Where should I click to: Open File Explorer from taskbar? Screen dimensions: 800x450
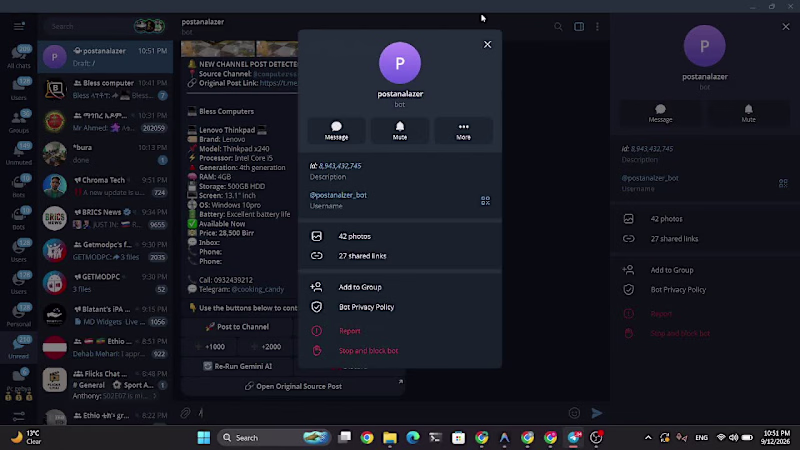click(390, 438)
